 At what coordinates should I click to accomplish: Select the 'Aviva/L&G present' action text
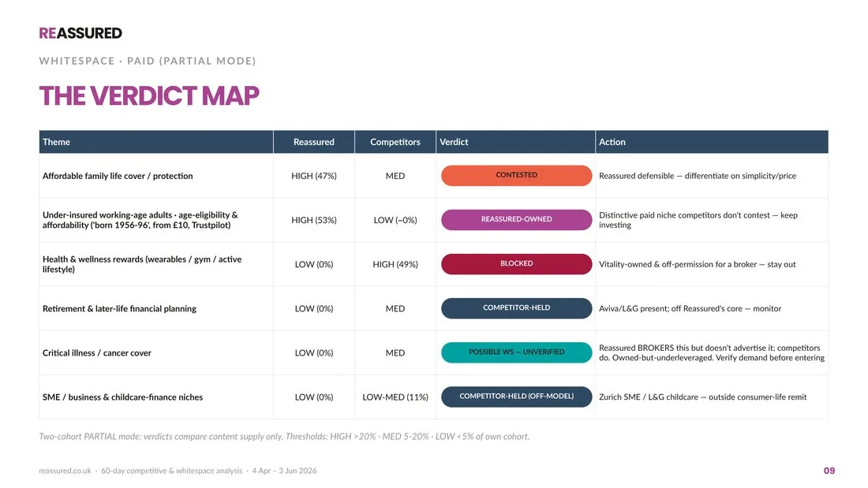(x=690, y=309)
